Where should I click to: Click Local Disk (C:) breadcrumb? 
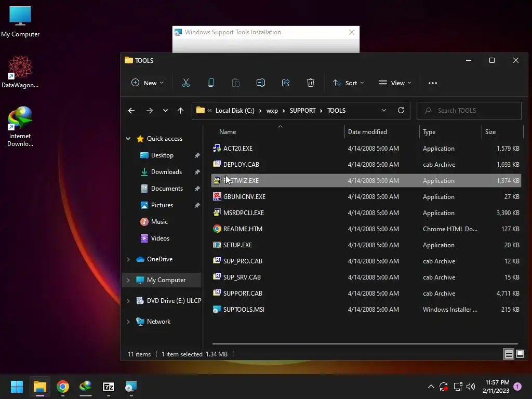(235, 111)
